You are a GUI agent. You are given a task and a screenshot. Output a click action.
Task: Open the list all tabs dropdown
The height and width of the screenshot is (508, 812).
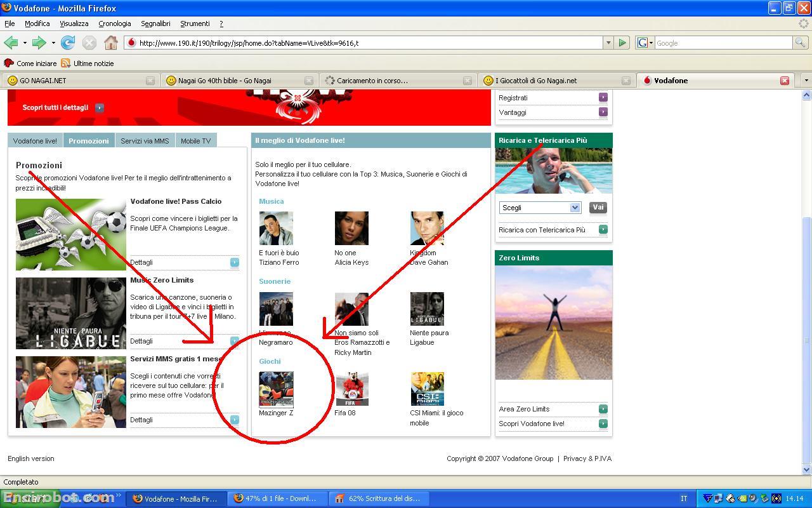click(806, 81)
